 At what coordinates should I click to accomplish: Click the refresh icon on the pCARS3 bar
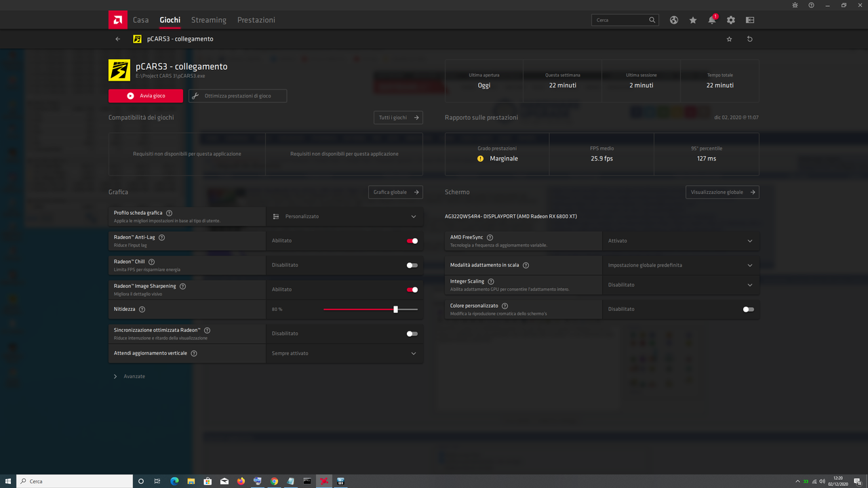coord(749,39)
